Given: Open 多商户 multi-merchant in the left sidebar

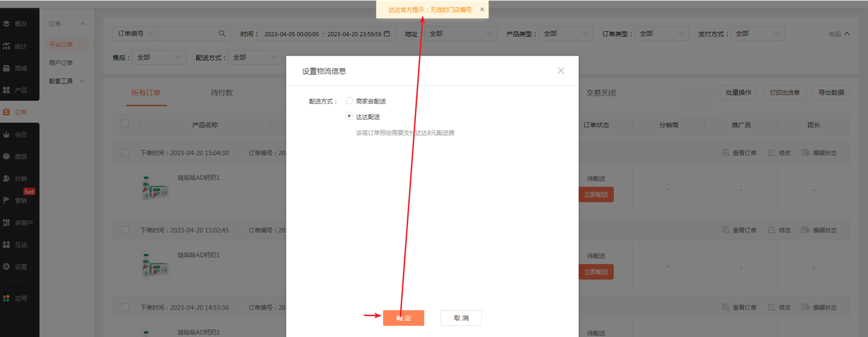Looking at the screenshot, I should pyautogui.click(x=18, y=223).
